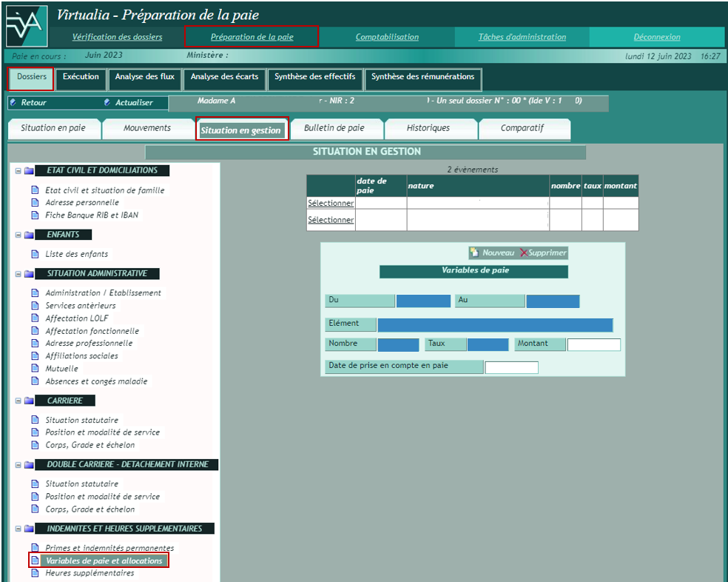
Task: Click the document icon beside Liste des enfants
Action: (35, 254)
